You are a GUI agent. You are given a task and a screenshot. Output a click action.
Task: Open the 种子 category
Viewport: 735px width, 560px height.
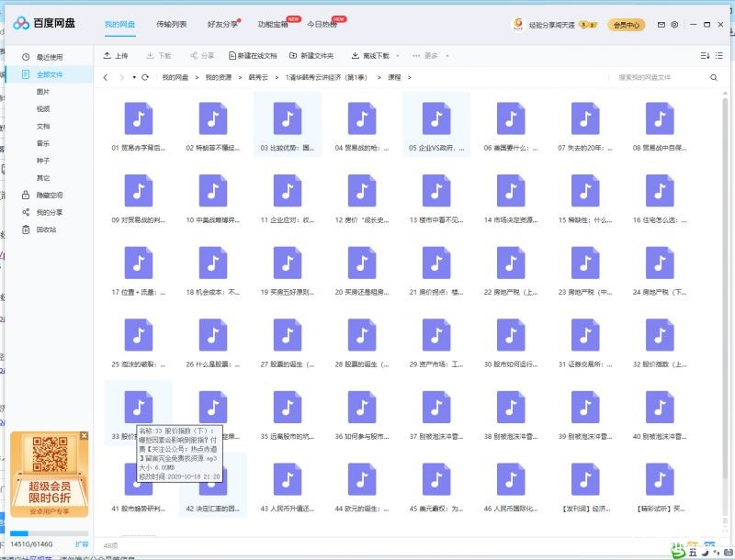42,161
